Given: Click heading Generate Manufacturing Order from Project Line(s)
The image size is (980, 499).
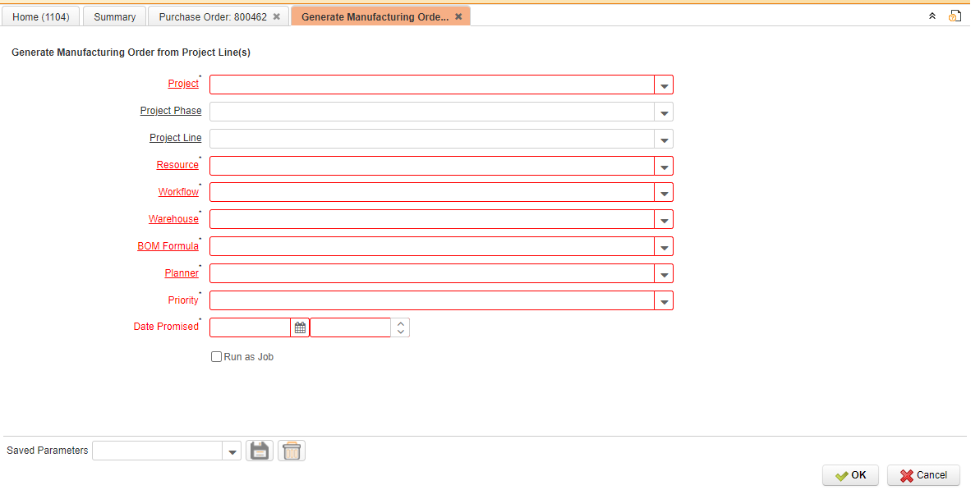Looking at the screenshot, I should (x=131, y=53).
